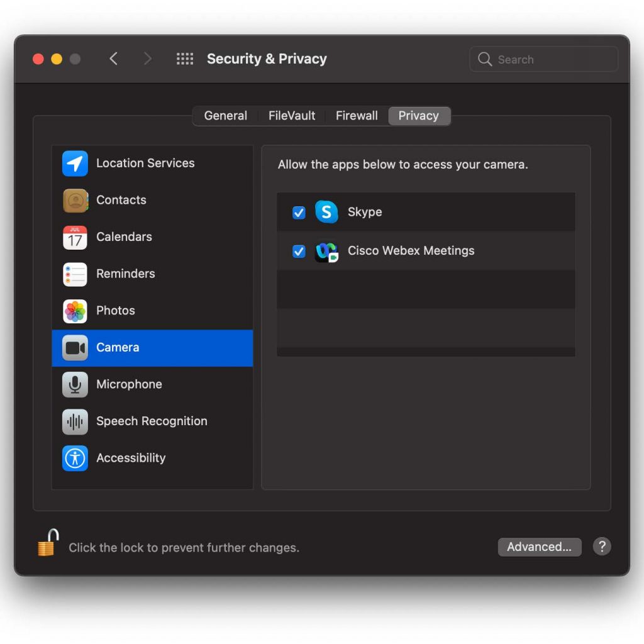Viewport: 644px width, 644px height.
Task: Click the Photos flower icon
Action: tap(75, 311)
